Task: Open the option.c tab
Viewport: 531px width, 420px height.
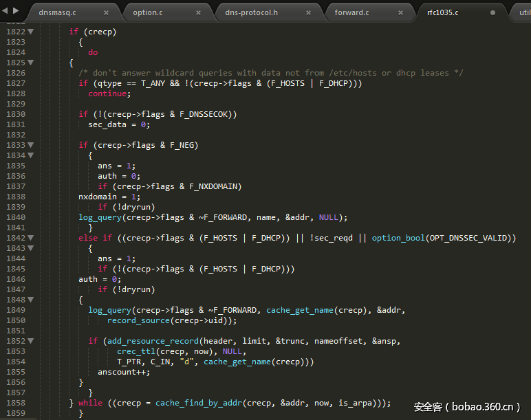Action: [x=147, y=12]
